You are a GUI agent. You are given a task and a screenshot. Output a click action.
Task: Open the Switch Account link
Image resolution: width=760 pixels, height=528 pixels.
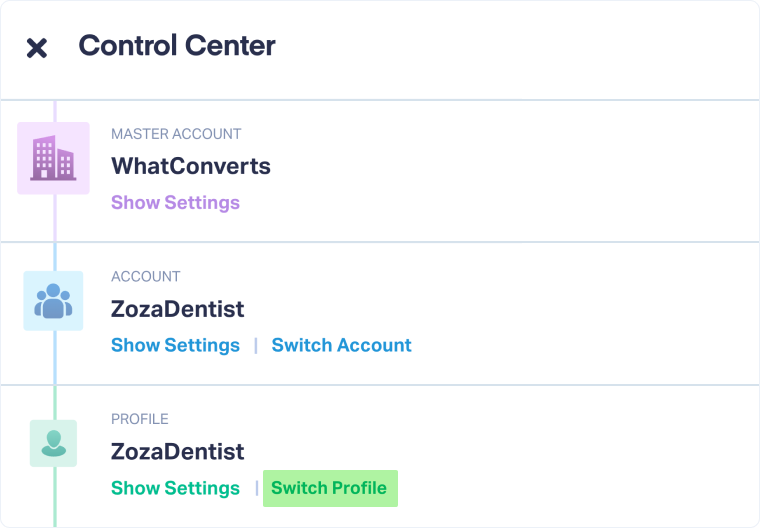(x=341, y=345)
